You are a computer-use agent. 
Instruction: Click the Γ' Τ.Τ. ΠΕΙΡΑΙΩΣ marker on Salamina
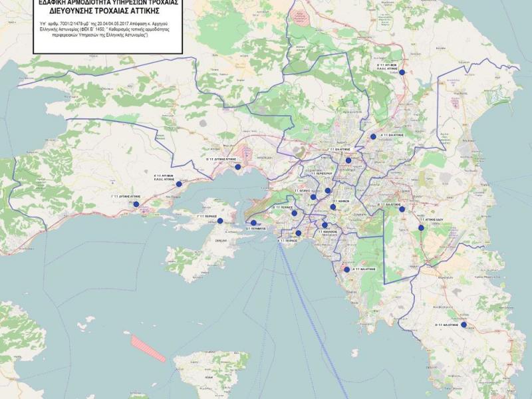pyautogui.click(x=220, y=221)
